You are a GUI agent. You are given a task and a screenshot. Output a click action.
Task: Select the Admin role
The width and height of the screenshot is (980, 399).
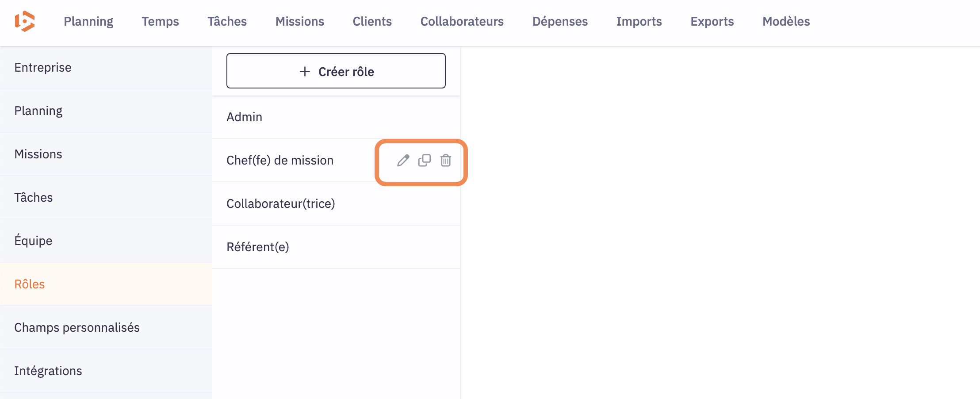(245, 117)
